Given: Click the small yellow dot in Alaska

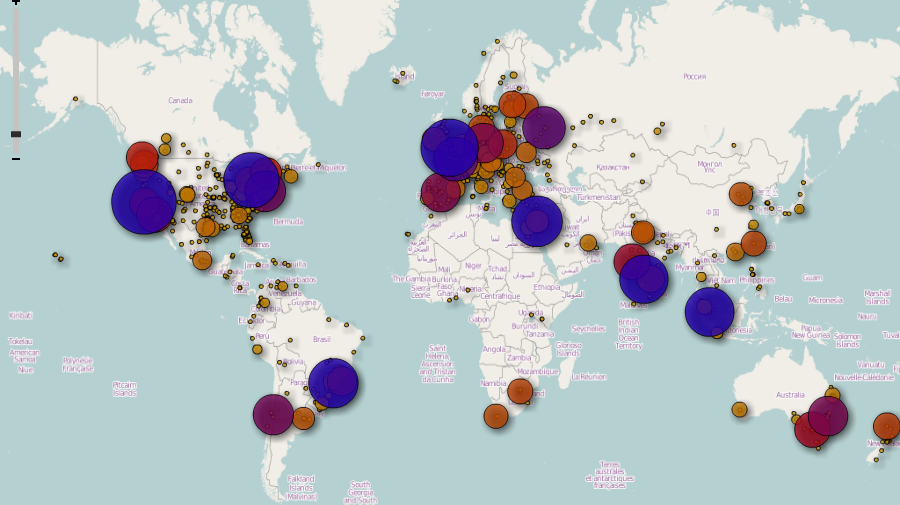Looking at the screenshot, I should (x=75, y=99).
